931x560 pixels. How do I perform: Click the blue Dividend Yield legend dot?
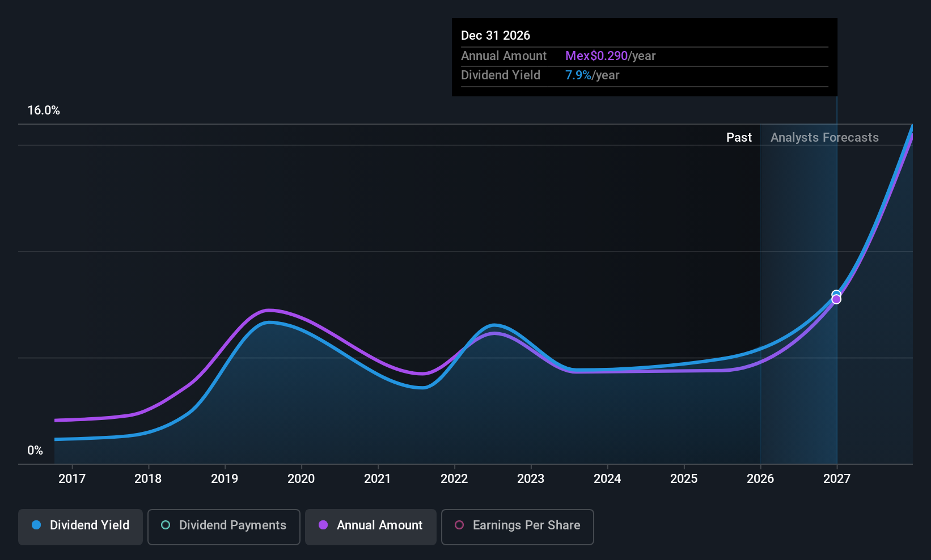36,525
